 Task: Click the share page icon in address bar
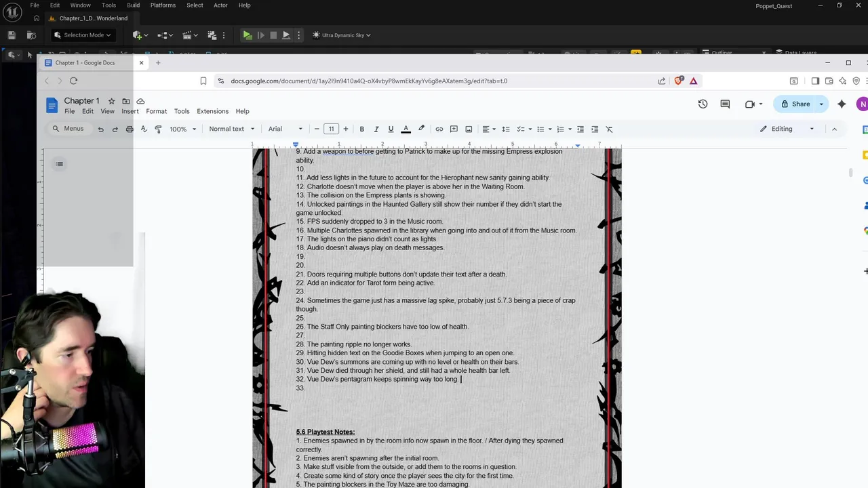coord(662,81)
